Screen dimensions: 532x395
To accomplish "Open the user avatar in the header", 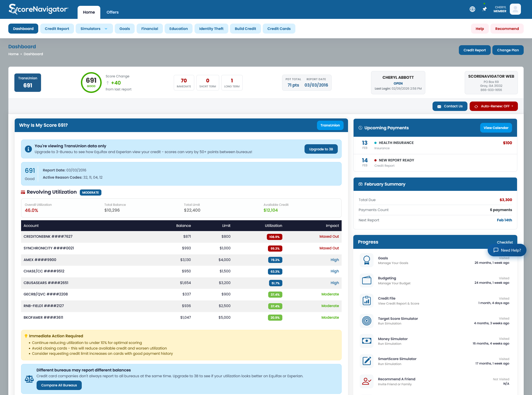I will [515, 9].
